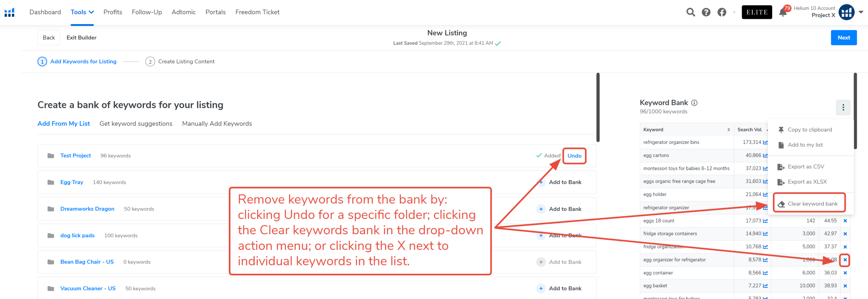Switch to 'Get keyword suggestions' tab
Image resolution: width=868 pixels, height=299 pixels.
(x=136, y=124)
